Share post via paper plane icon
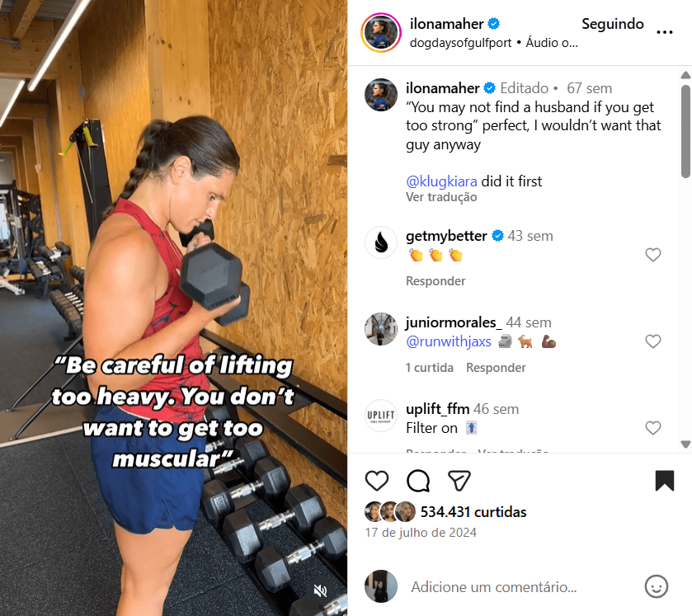Screen dimensions: 692x616 (x=459, y=481)
